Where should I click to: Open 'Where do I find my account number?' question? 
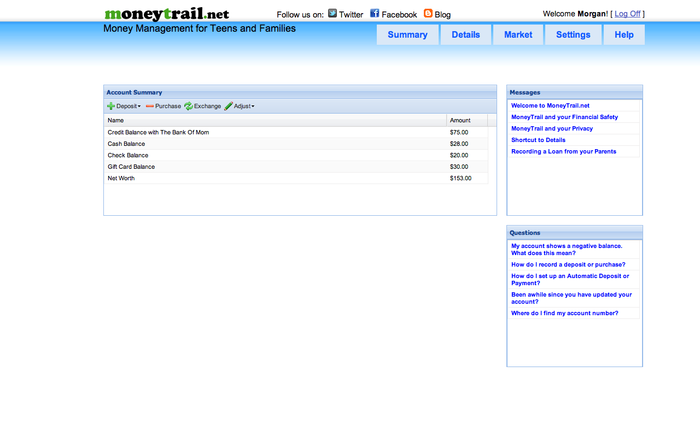[x=564, y=313]
